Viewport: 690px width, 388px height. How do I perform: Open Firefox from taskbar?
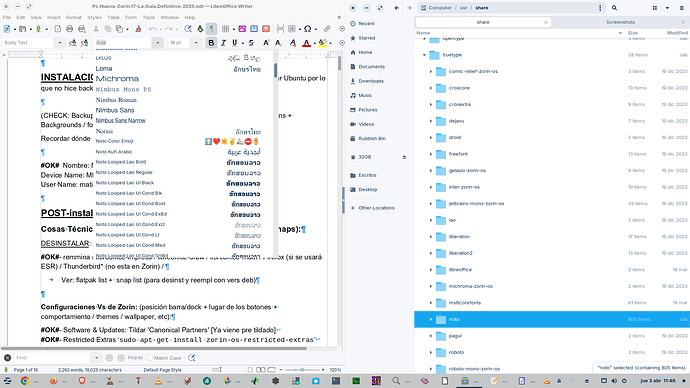[53, 381]
